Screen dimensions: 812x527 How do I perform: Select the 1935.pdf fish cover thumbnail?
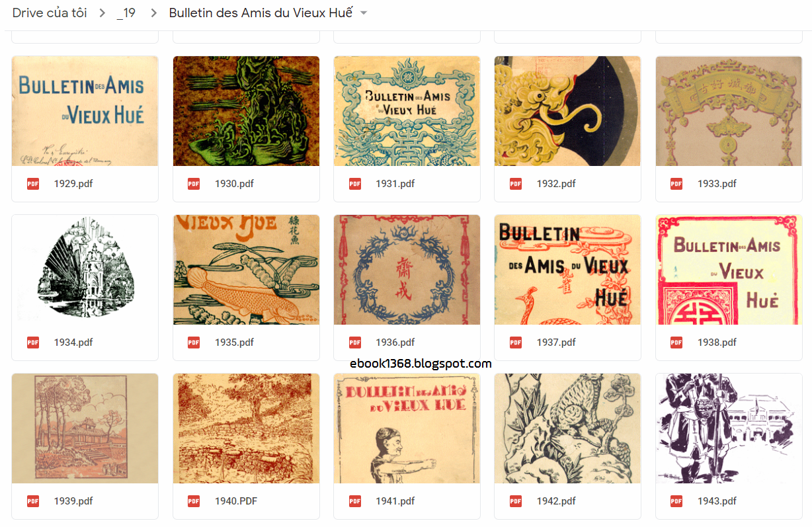(x=246, y=270)
